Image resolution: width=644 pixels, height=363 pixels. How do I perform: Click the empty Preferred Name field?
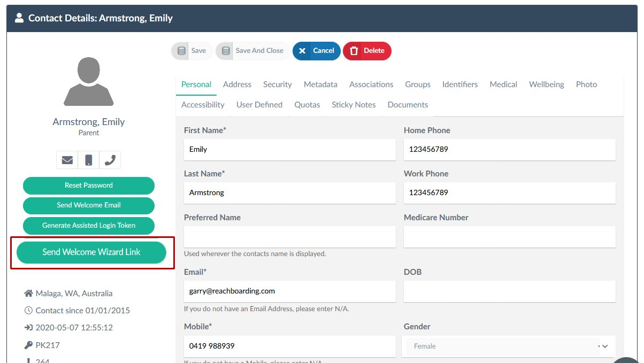coord(290,237)
